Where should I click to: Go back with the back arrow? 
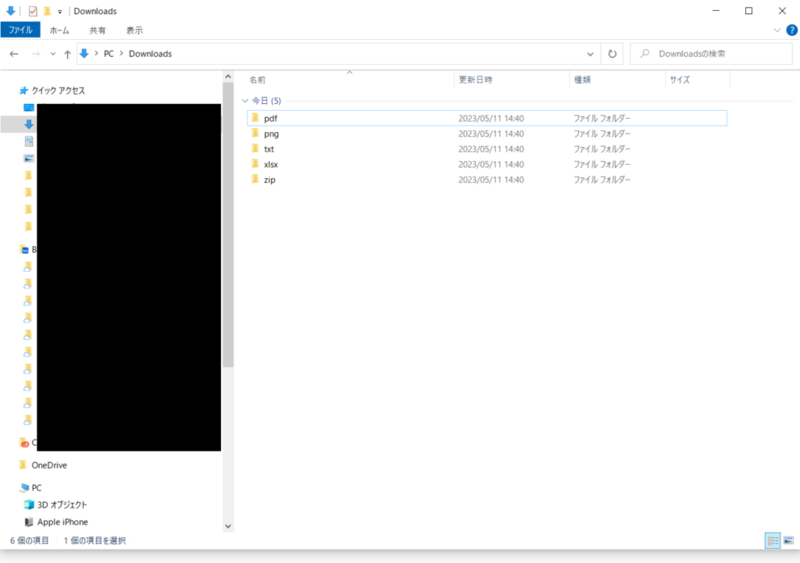tap(14, 54)
